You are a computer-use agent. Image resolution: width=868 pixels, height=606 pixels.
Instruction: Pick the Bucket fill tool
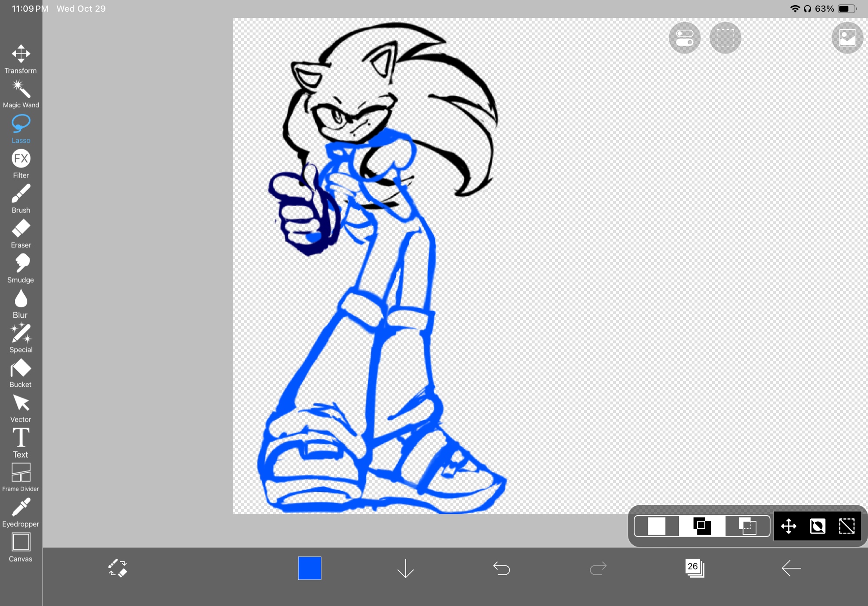(21, 373)
